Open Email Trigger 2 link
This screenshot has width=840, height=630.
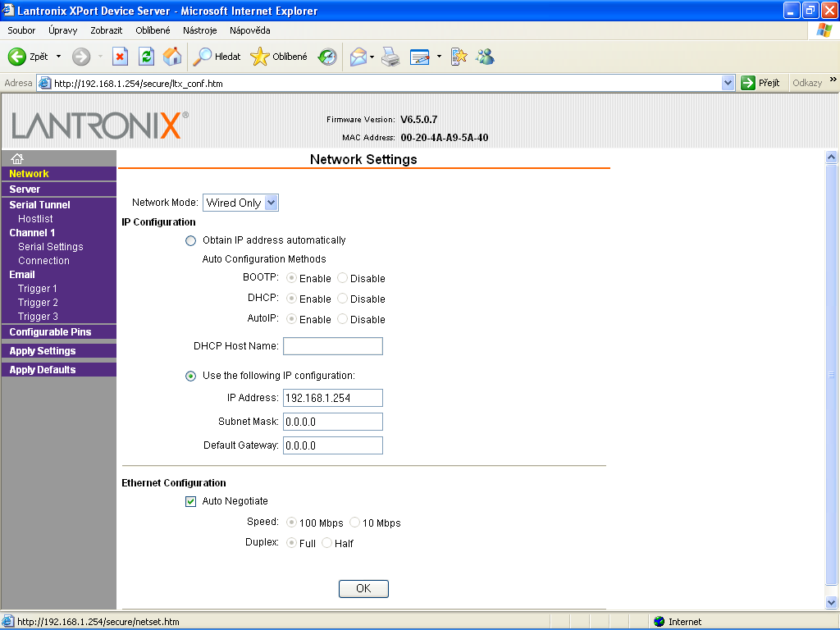pos(38,302)
